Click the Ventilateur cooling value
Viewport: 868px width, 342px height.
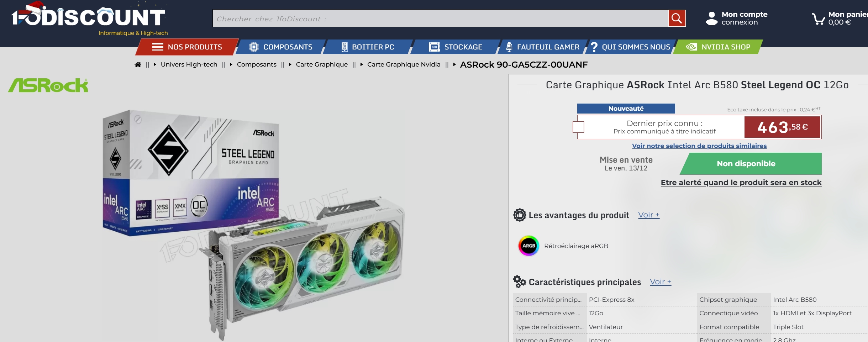606,327
